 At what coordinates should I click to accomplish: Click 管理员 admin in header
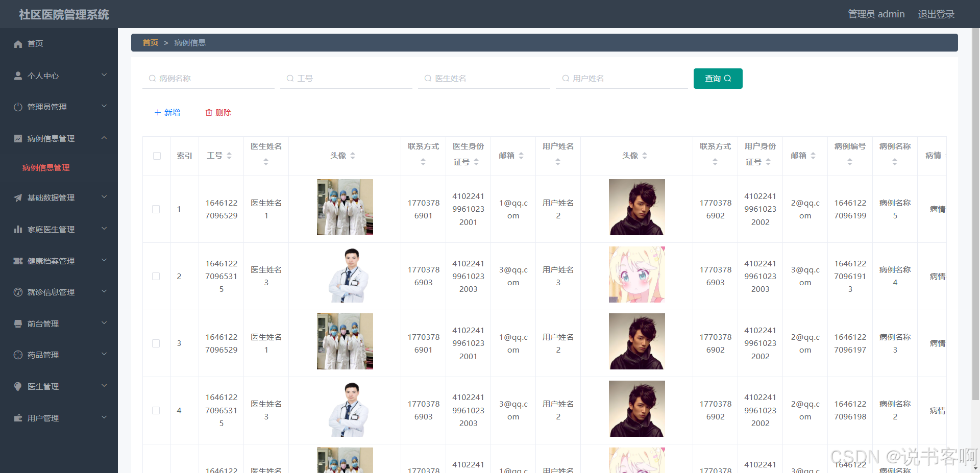click(x=876, y=14)
